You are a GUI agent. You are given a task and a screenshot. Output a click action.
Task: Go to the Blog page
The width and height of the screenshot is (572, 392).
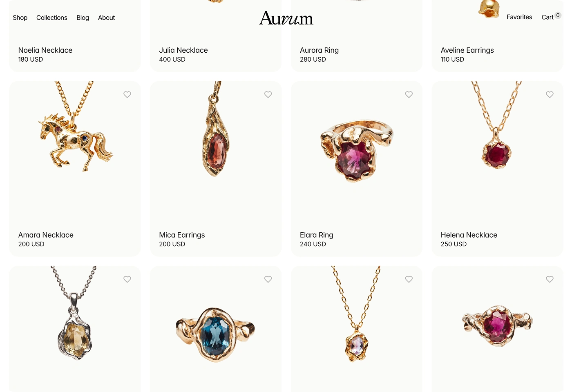point(83,18)
